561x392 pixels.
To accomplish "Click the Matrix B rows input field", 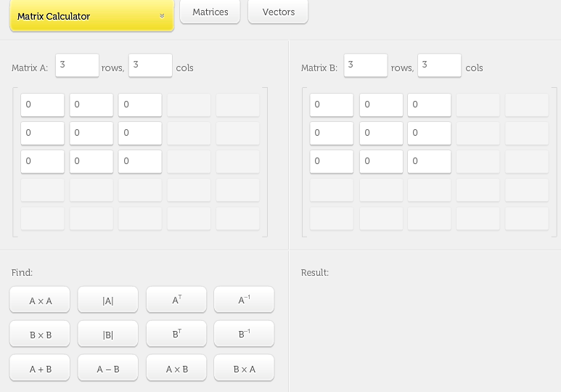I will pos(366,65).
